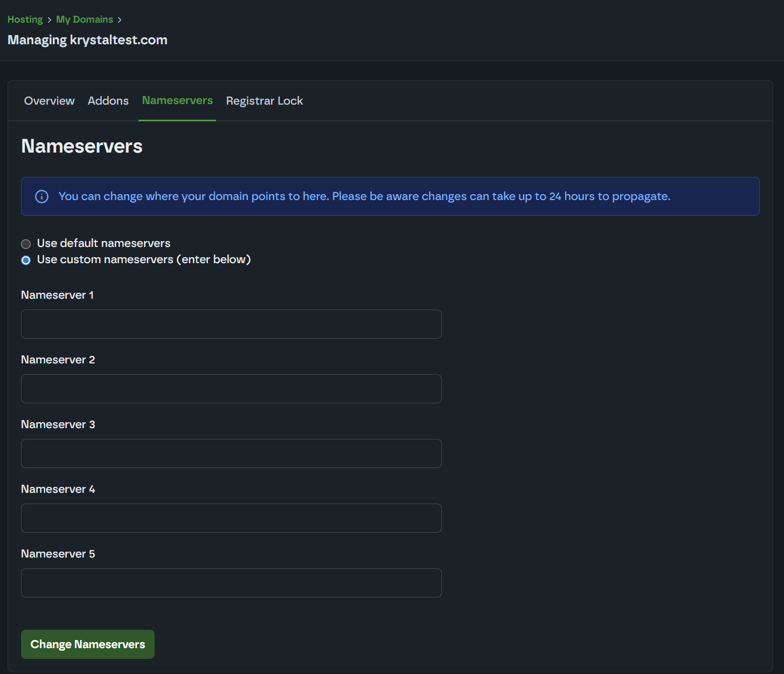Focus the Nameserver 4 input box
The height and width of the screenshot is (674, 784).
click(x=231, y=518)
